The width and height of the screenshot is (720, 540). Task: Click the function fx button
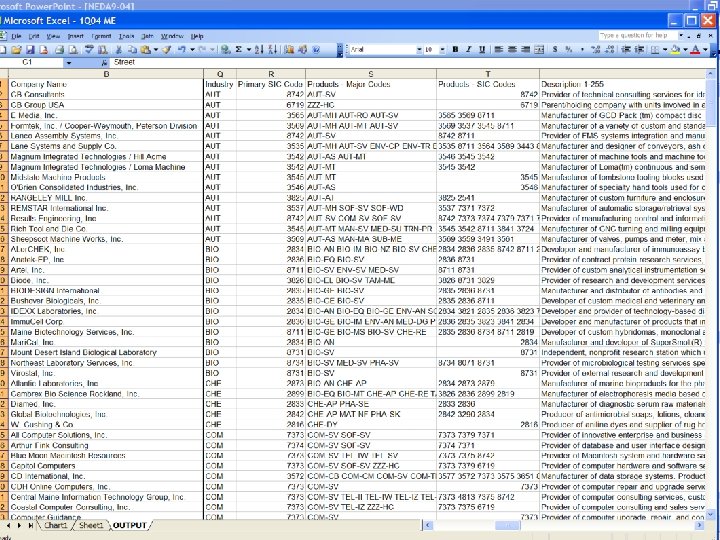coord(105,62)
